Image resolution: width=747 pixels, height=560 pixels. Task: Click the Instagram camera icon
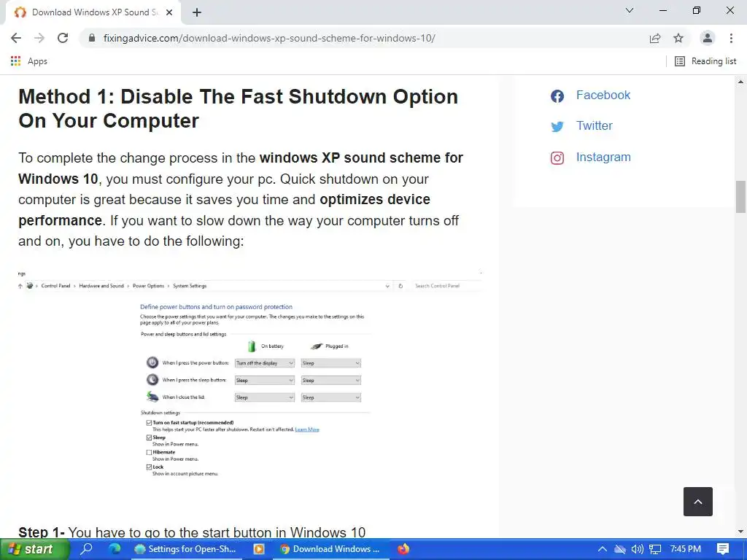pyautogui.click(x=557, y=158)
